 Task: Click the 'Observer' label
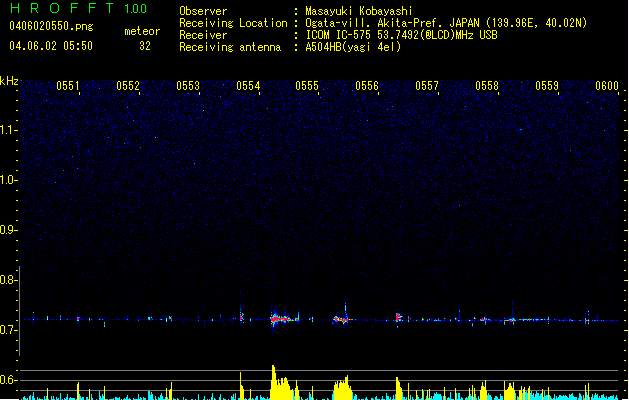pyautogui.click(x=203, y=11)
